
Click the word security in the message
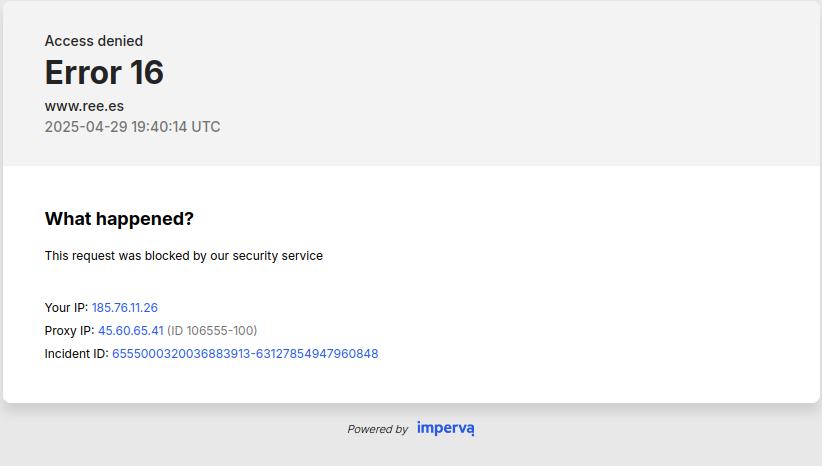(255, 256)
